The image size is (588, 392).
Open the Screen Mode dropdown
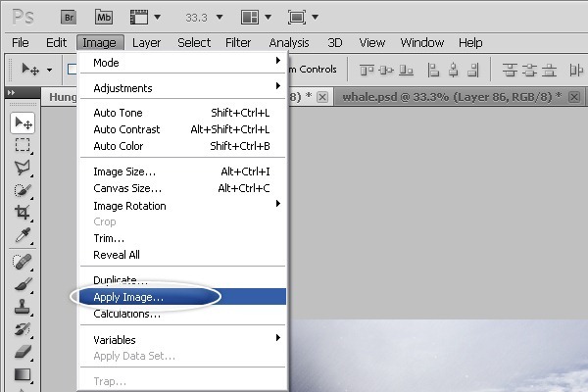click(x=303, y=17)
